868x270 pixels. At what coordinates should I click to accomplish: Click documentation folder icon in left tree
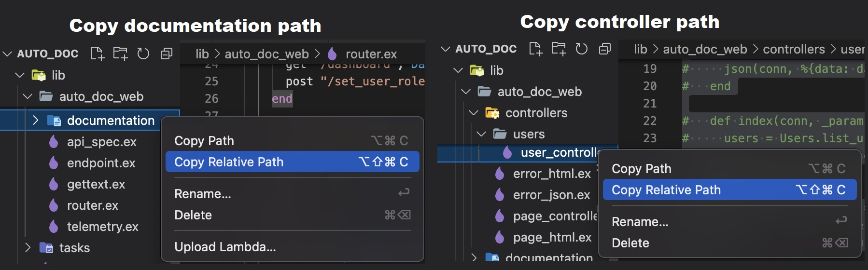54,121
